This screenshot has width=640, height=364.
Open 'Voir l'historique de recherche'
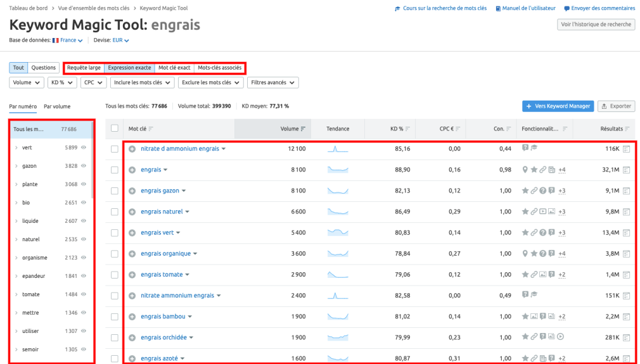click(596, 25)
